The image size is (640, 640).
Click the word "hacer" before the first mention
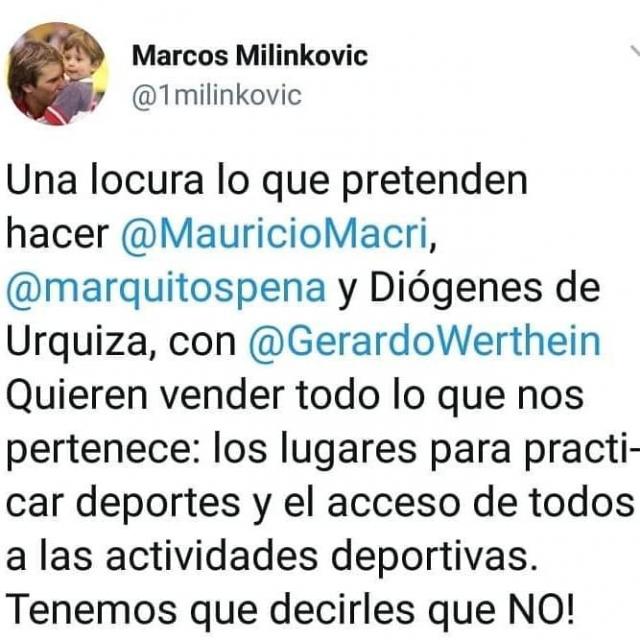click(58, 234)
